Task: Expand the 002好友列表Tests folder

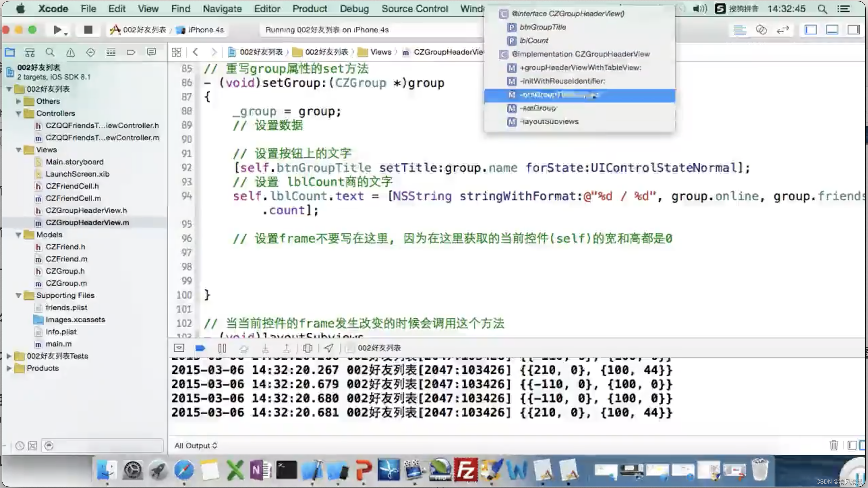Action: pyautogui.click(x=9, y=356)
